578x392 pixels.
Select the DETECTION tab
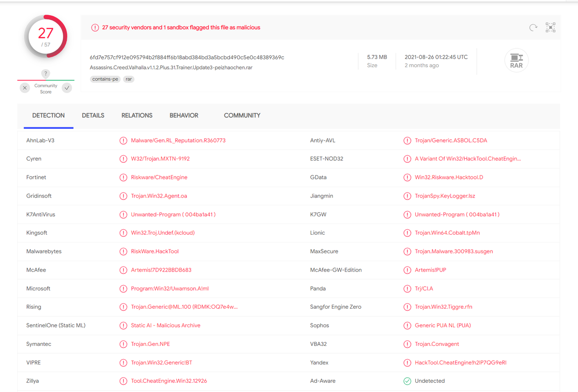pos(49,116)
